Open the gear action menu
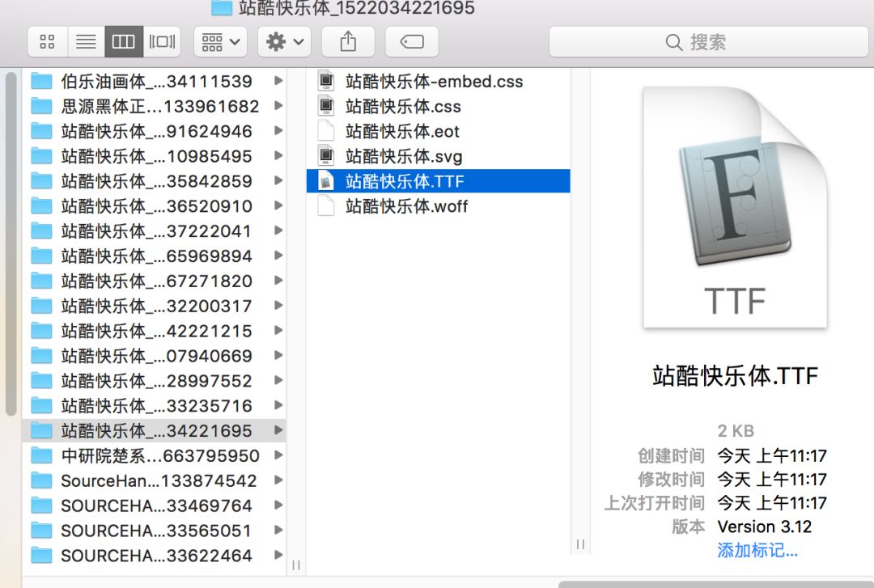The height and width of the screenshot is (588, 874). tap(284, 42)
